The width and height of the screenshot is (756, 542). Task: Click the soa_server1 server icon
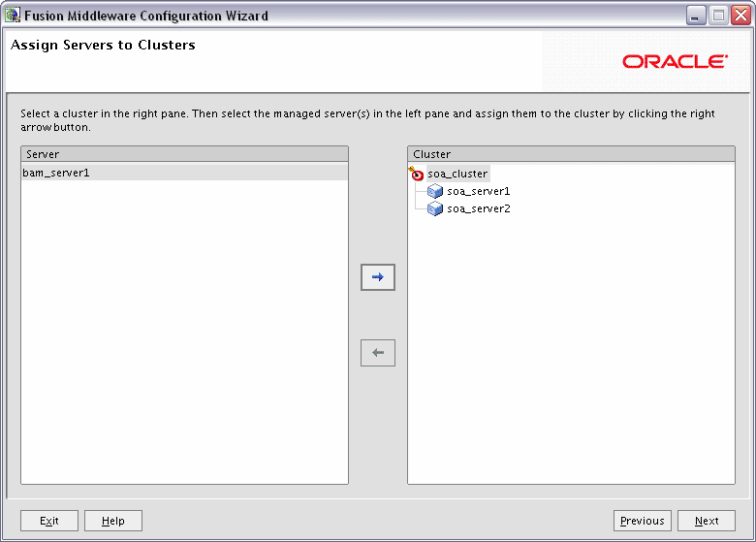pos(435,191)
